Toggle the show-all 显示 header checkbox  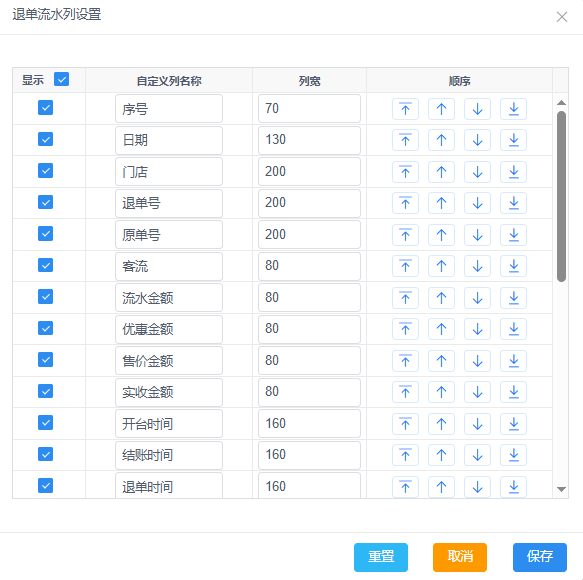[x=61, y=79]
